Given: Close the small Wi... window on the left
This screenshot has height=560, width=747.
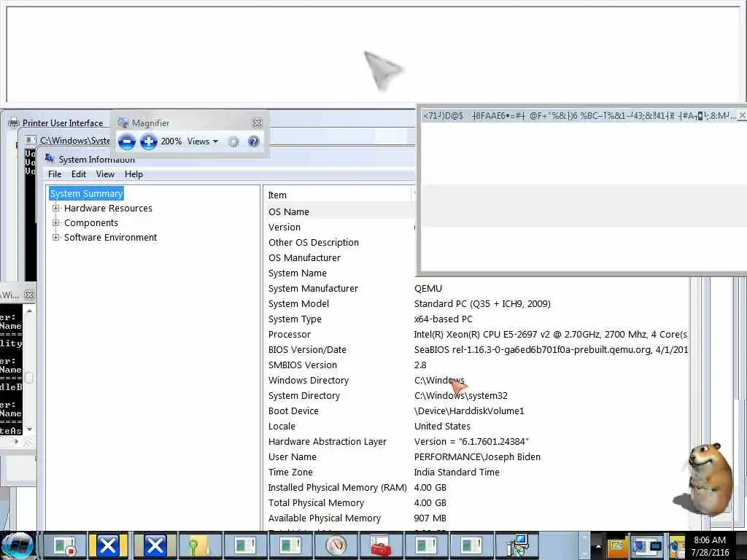Looking at the screenshot, I should (x=29, y=295).
